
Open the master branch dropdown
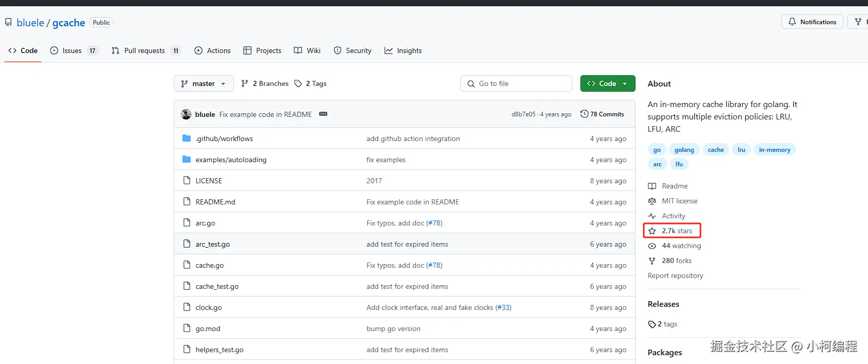204,83
